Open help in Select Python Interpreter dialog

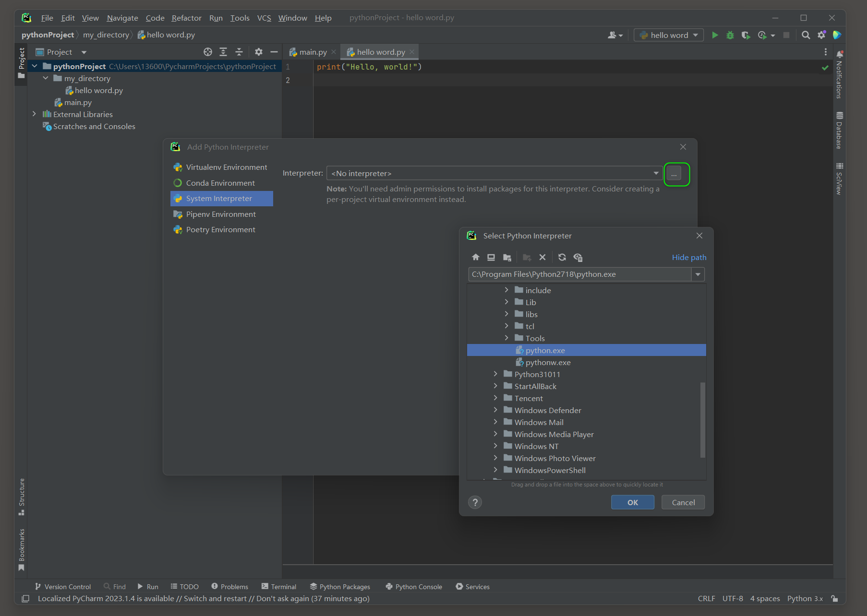475,502
